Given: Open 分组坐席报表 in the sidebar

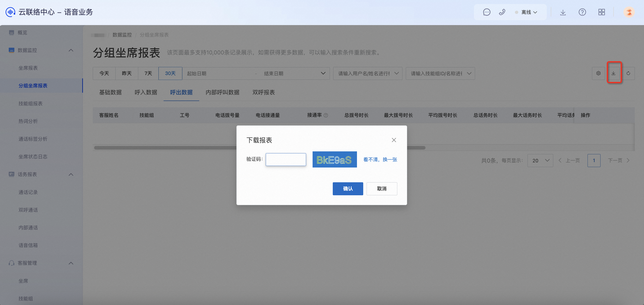Looking at the screenshot, I should (x=33, y=86).
